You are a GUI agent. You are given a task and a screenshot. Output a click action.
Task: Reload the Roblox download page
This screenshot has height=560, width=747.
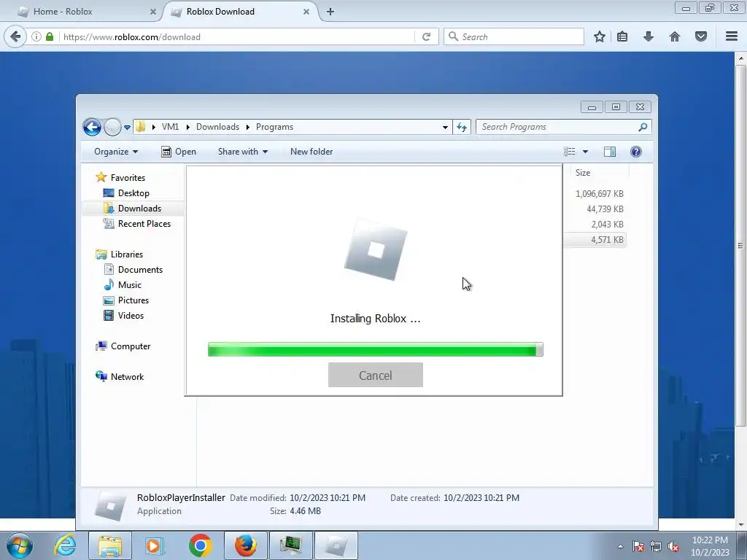coord(426,36)
